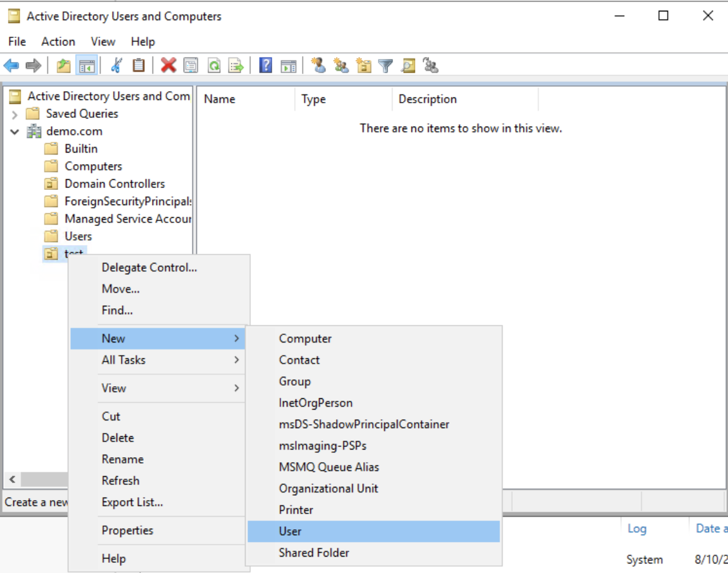Select Delete in the context menu
Screen dimensions: 728x573
(158, 438)
